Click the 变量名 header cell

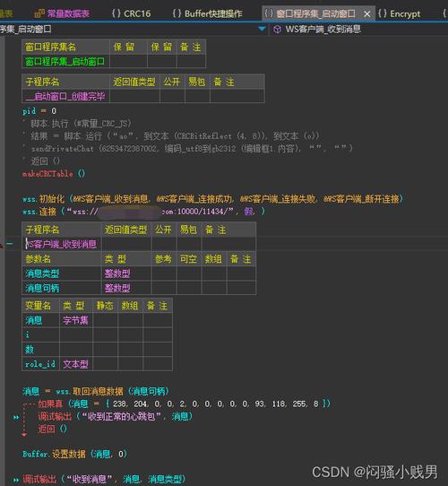pyautogui.click(x=40, y=306)
